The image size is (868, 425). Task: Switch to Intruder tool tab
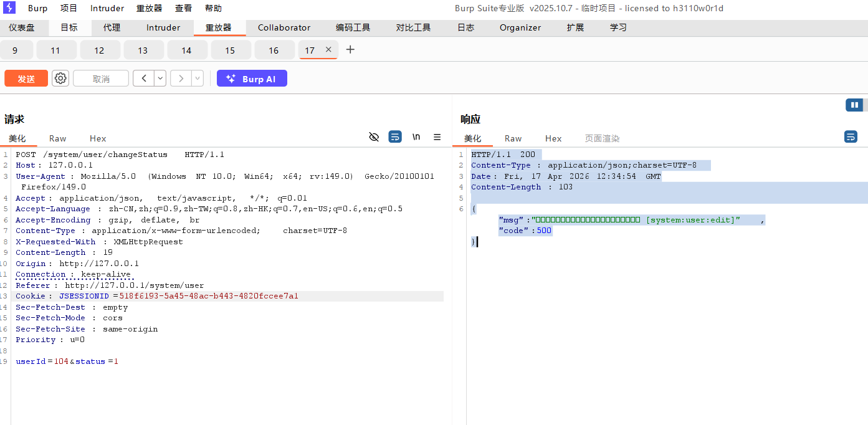(x=163, y=27)
